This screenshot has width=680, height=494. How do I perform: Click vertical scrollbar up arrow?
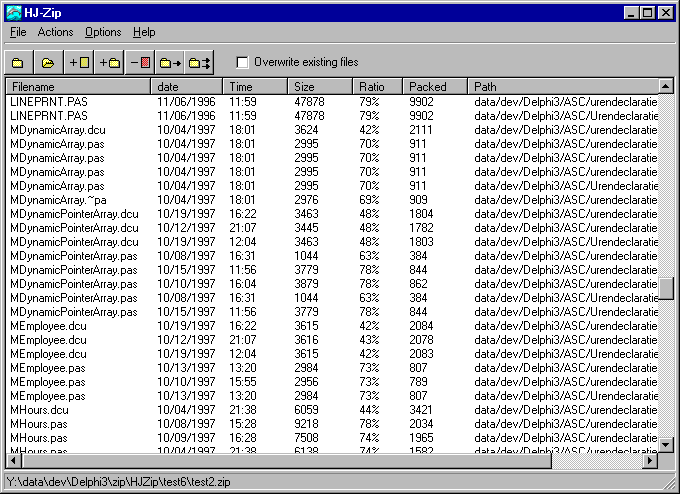click(666, 87)
